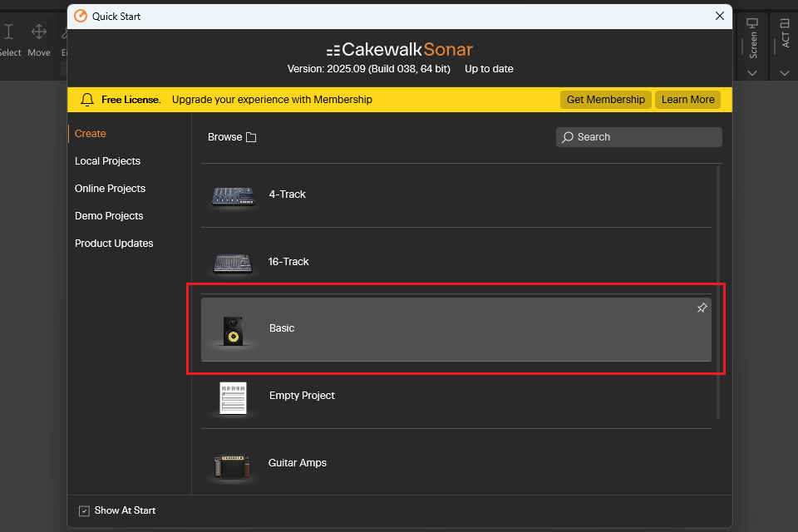Click the Empty Project sheet icon
The image size is (798, 532).
pos(233,397)
